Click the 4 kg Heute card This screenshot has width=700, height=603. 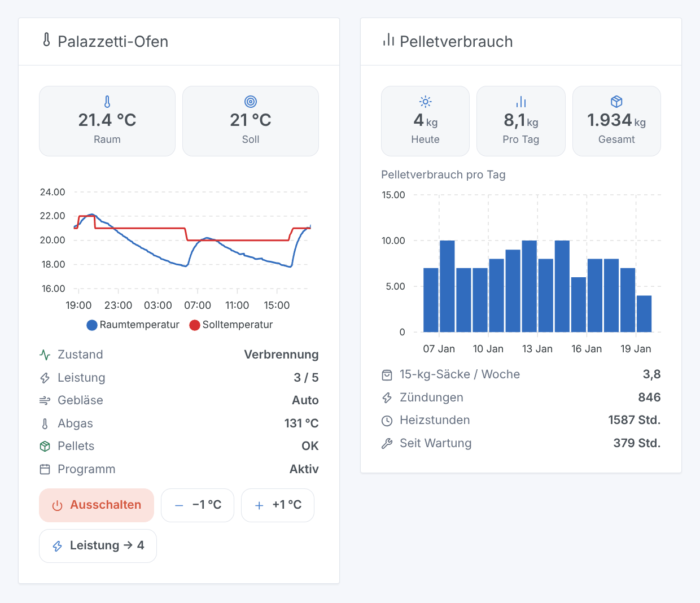coord(425,121)
